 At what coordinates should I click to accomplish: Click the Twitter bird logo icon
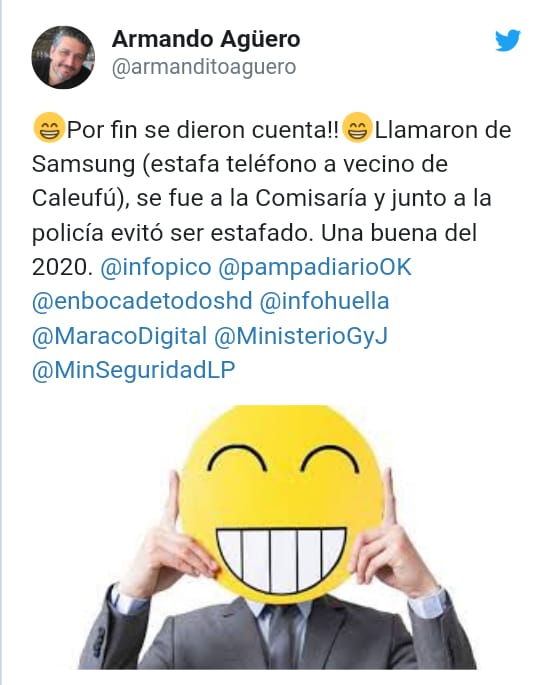508,41
